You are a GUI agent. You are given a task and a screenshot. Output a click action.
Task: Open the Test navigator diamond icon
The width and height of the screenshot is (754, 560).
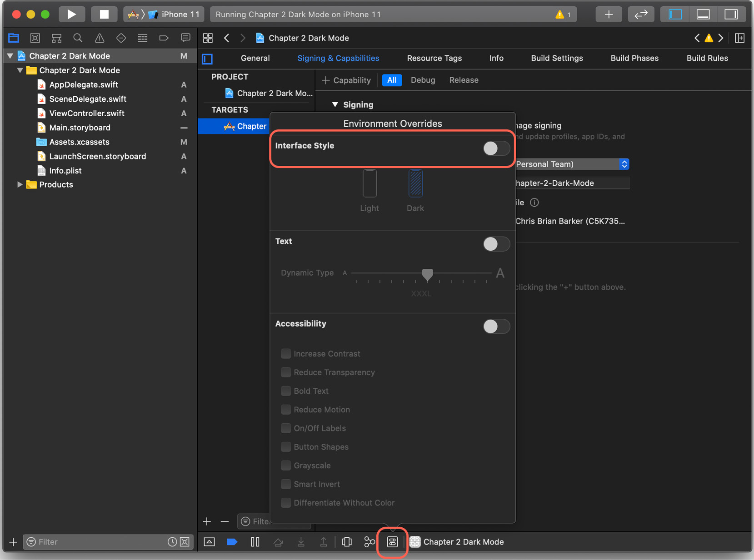pos(121,38)
